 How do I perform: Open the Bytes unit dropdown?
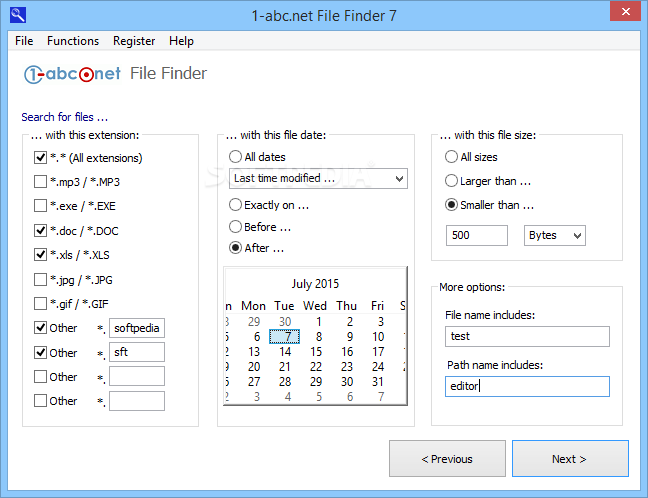coord(555,236)
